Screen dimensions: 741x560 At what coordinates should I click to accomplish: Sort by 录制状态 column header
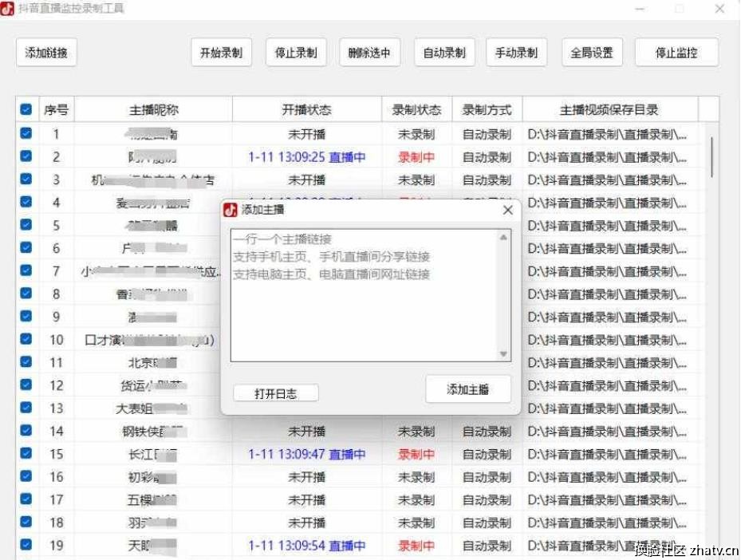416,109
